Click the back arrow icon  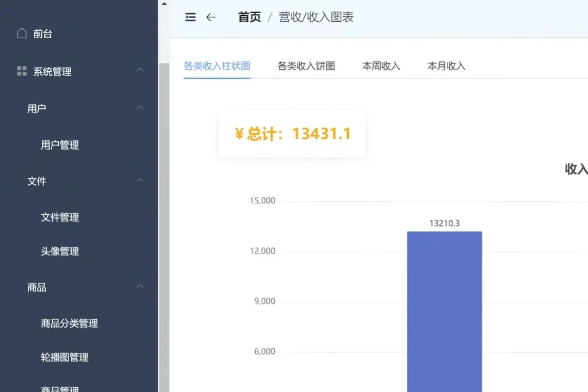[212, 17]
